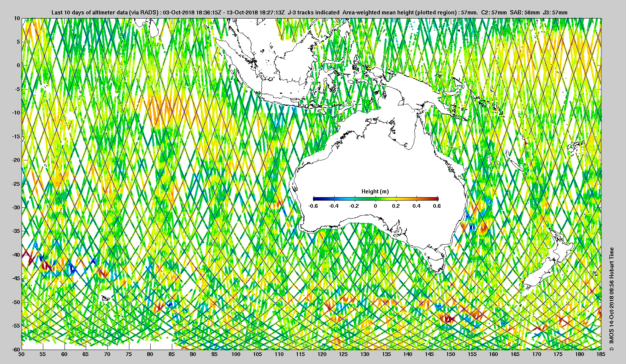Click longitude tick label 65

86,354
